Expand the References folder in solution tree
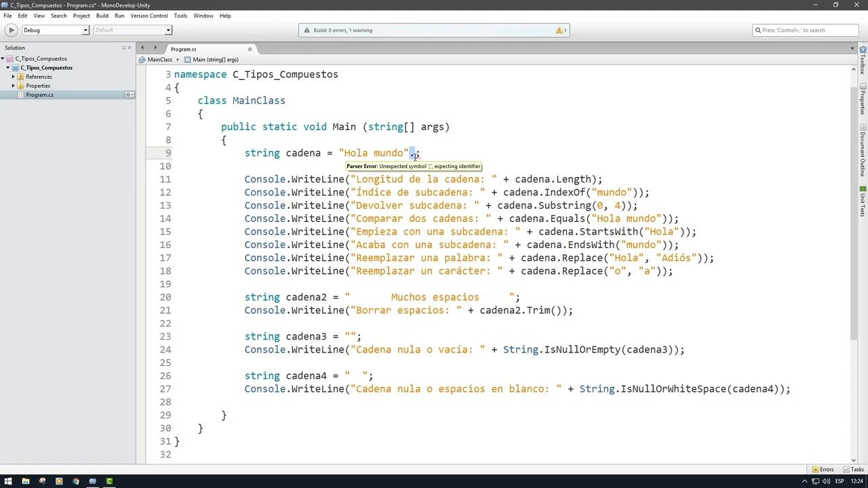This screenshot has height=488, width=868. click(x=13, y=77)
